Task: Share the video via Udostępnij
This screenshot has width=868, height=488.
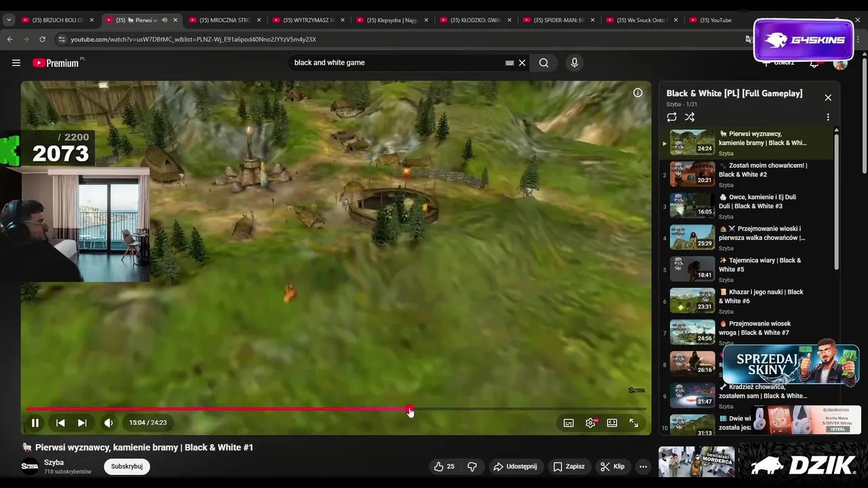Action: 515,466
